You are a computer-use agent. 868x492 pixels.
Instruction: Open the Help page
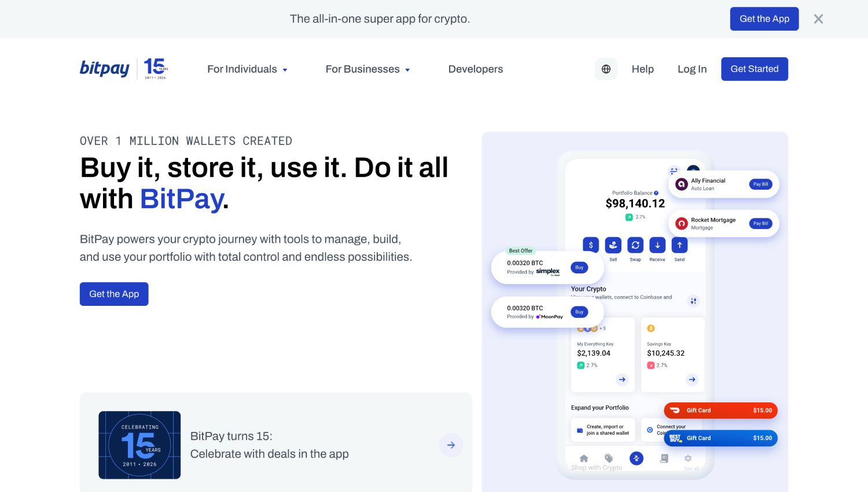tap(642, 69)
